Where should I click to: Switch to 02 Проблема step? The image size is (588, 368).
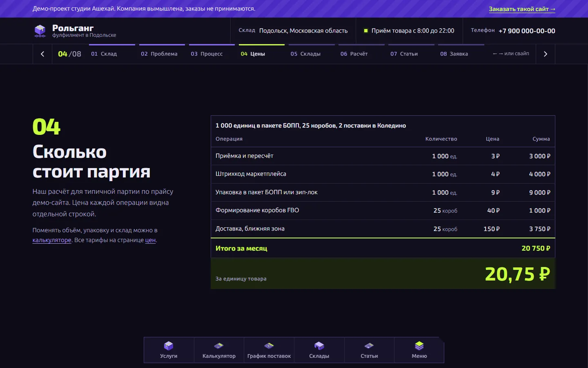click(x=162, y=54)
